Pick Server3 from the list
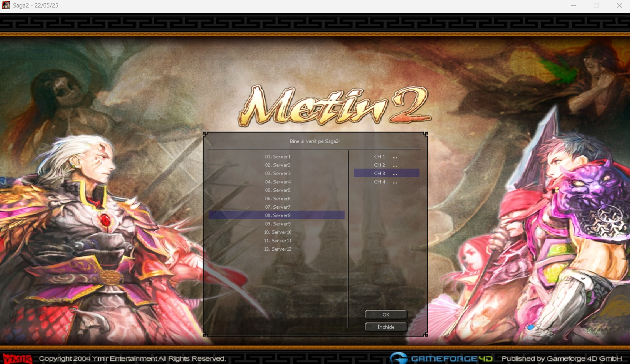Screen dimensions: 630x364 tap(277, 174)
